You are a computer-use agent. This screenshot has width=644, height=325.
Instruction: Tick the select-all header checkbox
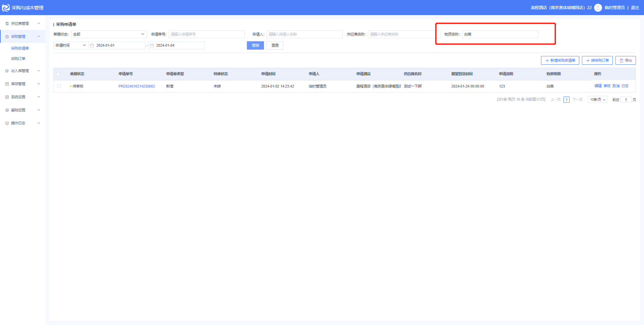click(58, 74)
